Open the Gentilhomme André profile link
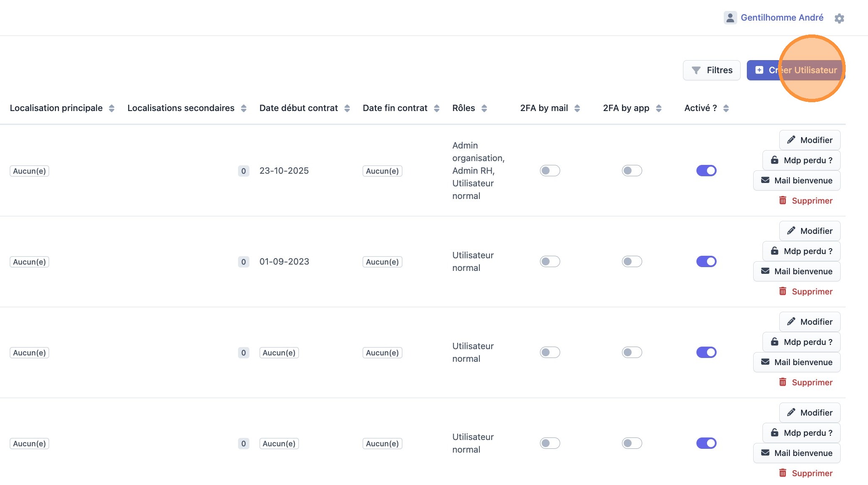868x485 pixels. [x=782, y=18]
